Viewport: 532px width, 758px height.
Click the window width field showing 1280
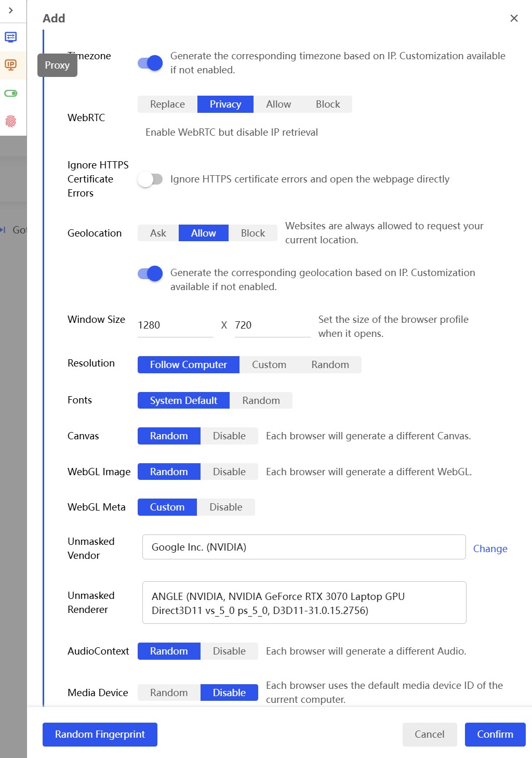pos(175,325)
